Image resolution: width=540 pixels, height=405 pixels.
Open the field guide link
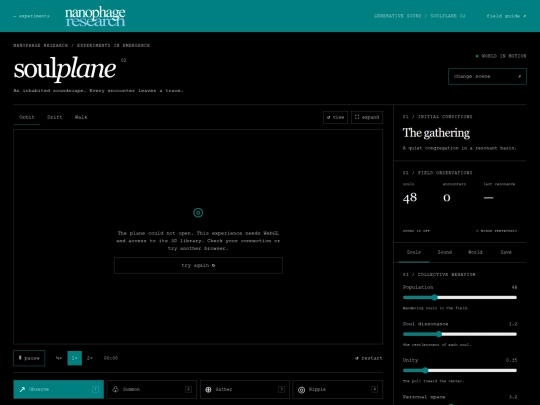[506, 16]
